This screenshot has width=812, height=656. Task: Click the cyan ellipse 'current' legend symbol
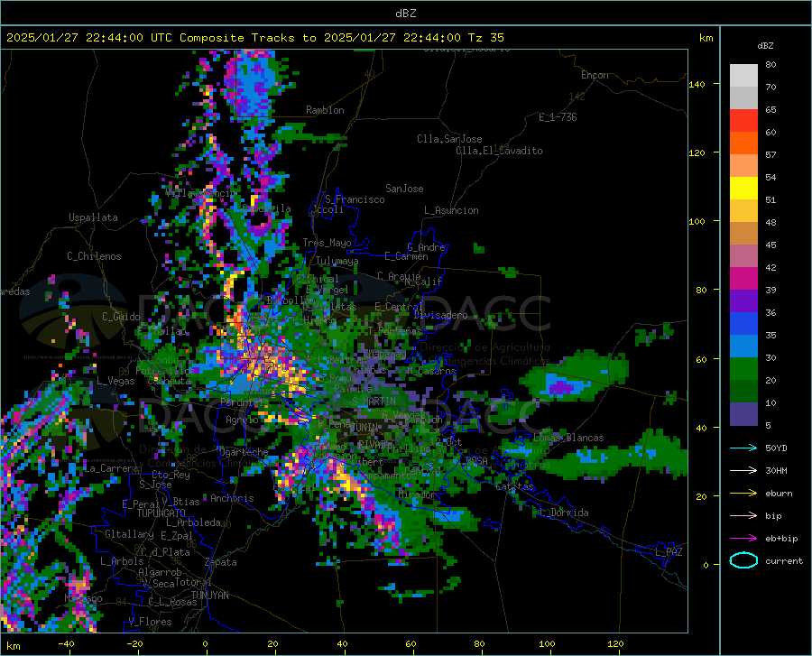(x=743, y=560)
